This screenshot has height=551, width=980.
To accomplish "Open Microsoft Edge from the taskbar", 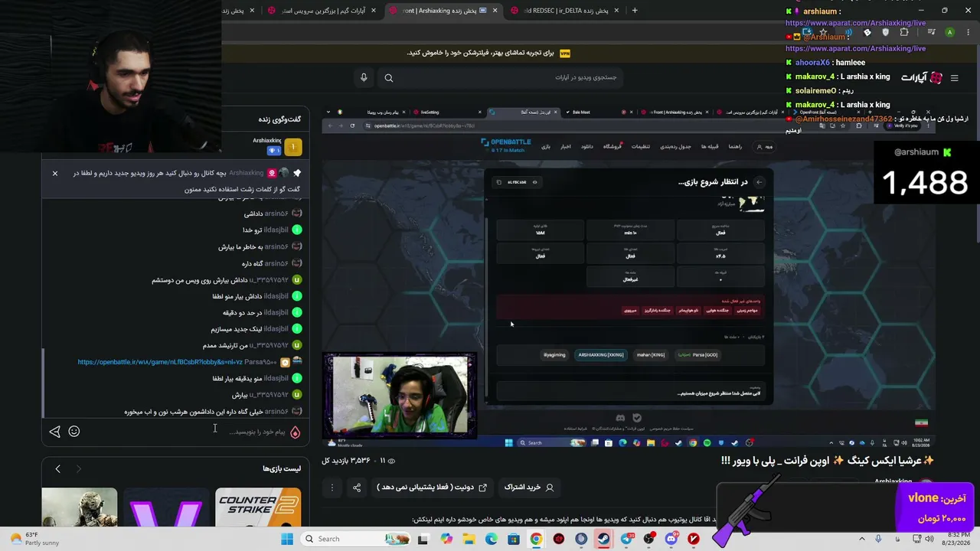I will 491,539.
